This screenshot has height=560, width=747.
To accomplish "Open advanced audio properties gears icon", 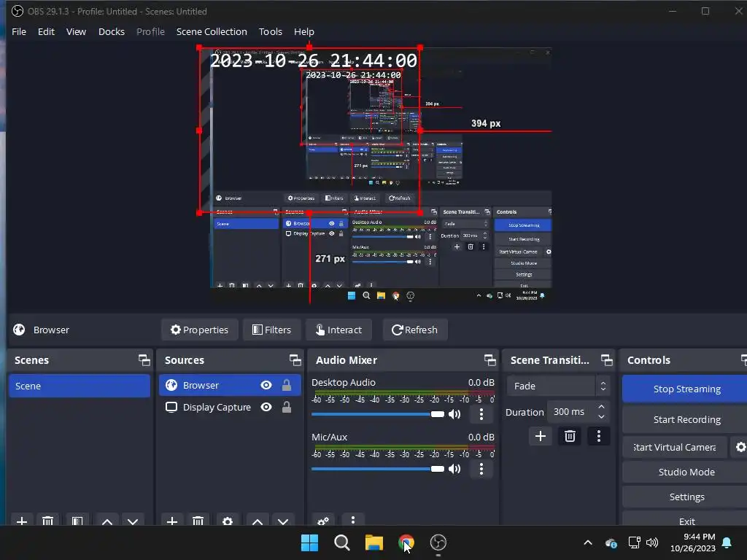I will pos(323,521).
